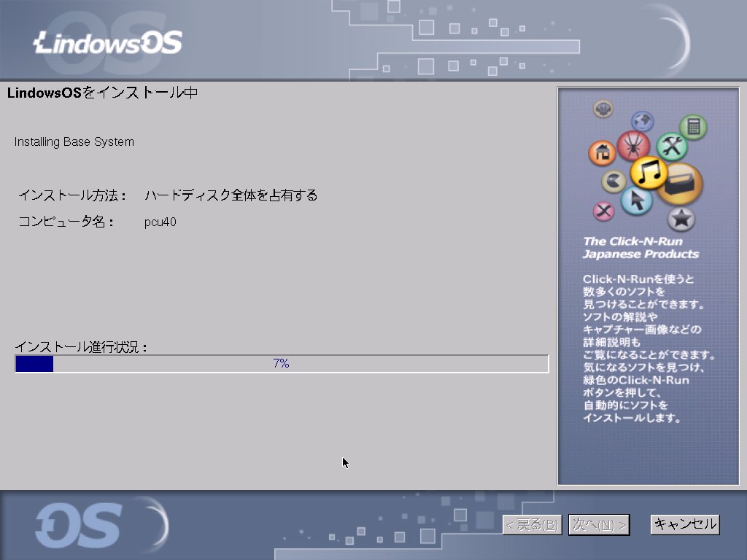The image size is (747, 560).
Task: Click the orange file box icon
Action: (x=682, y=184)
